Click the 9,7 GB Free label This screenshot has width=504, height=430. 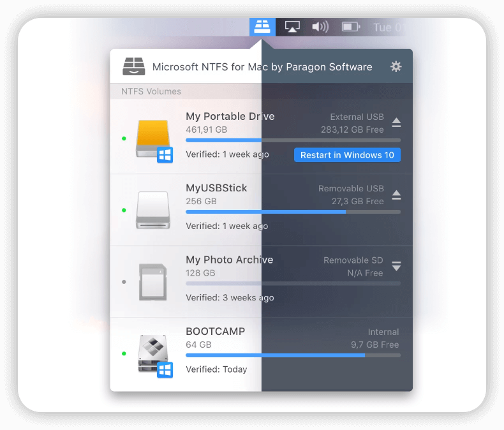[374, 345]
